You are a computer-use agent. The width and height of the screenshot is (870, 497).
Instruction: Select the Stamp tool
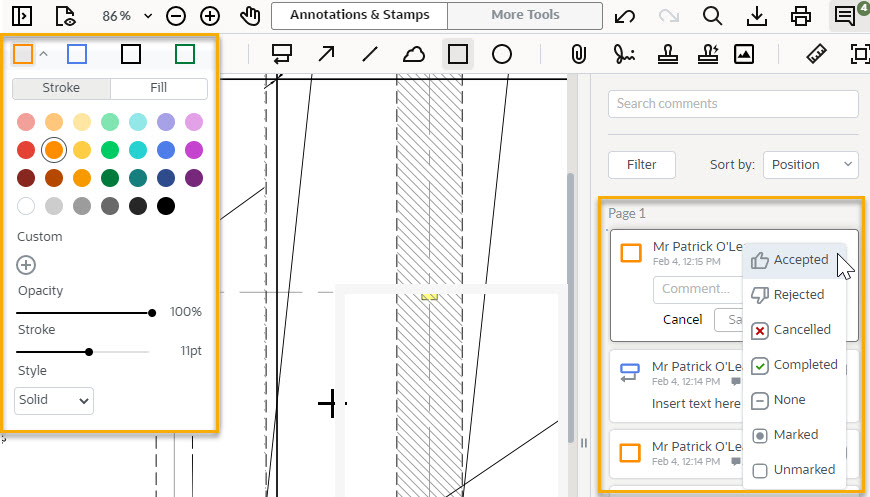667,54
